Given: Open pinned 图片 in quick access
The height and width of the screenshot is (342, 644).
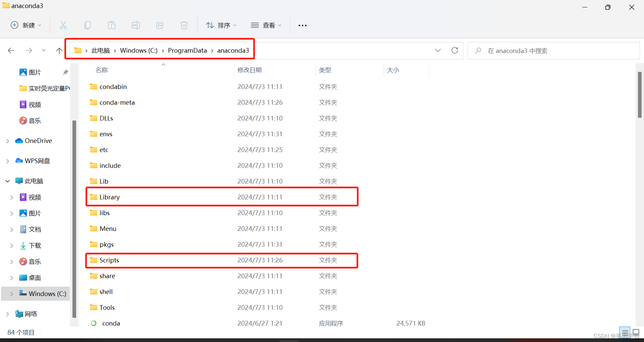Looking at the screenshot, I should [35, 72].
